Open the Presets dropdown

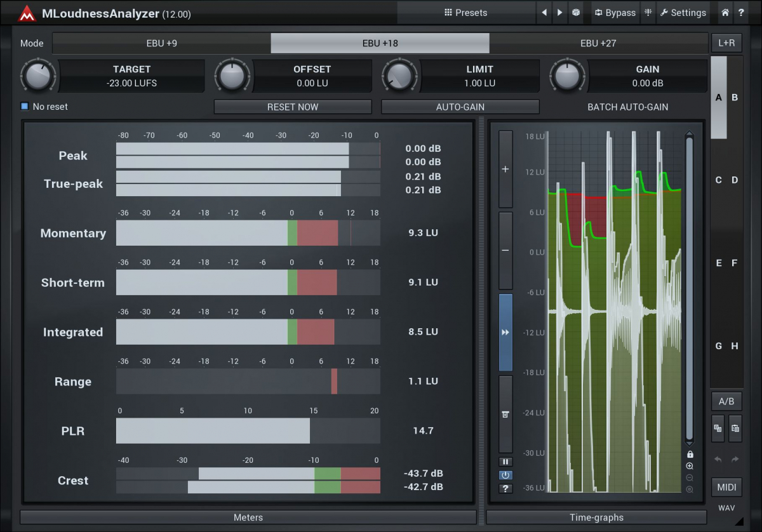(x=465, y=13)
